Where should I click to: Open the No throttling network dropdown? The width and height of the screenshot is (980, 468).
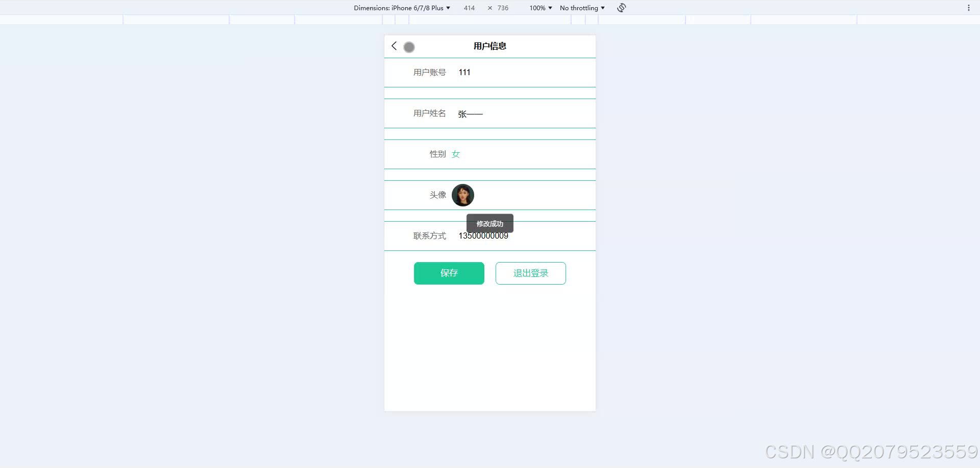(581, 8)
